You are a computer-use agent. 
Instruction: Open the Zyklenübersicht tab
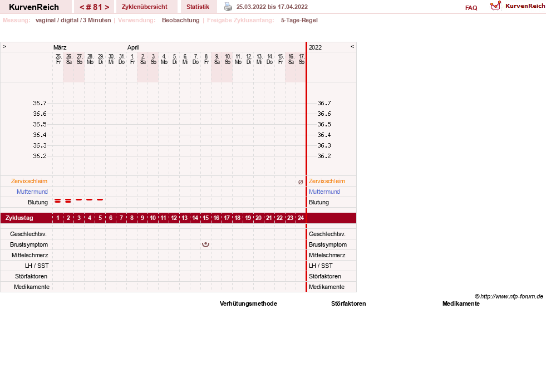pos(145,7)
